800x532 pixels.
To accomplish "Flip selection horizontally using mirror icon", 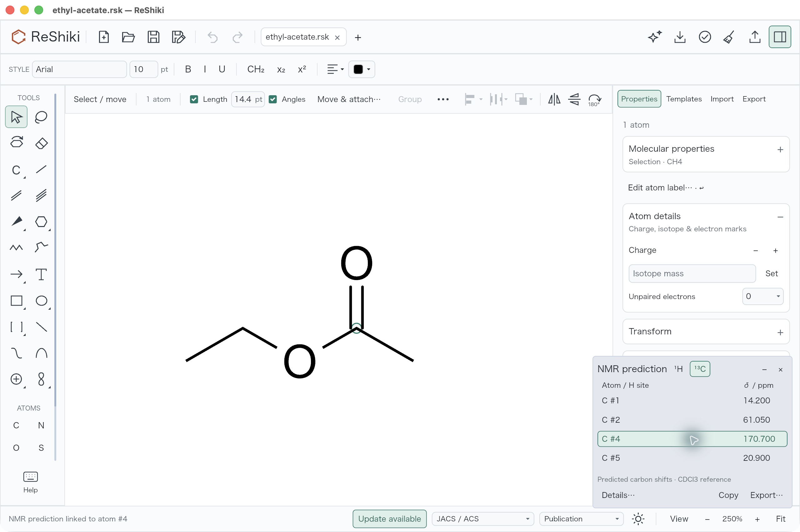I will [554, 99].
